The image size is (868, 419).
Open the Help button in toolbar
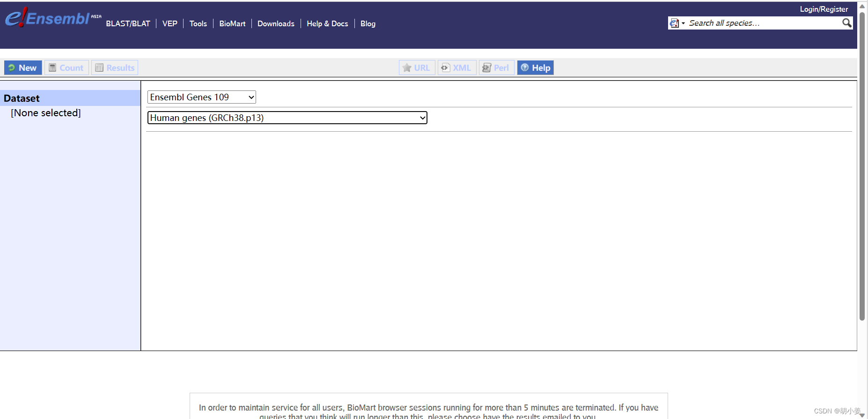coord(535,67)
